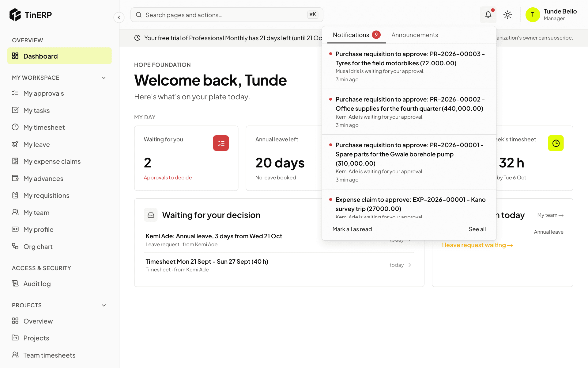Toggle light/dark theme sun icon

pyautogui.click(x=507, y=15)
